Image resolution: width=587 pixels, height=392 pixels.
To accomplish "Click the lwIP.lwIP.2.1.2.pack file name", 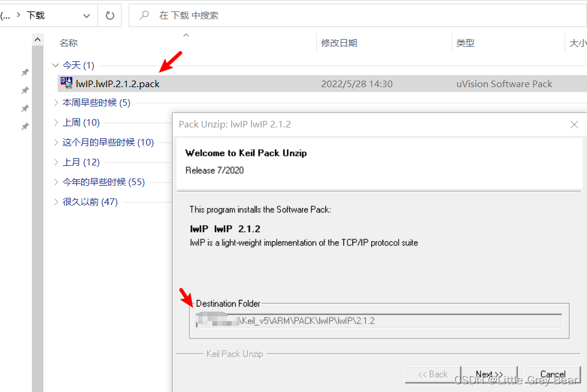I will pos(117,84).
